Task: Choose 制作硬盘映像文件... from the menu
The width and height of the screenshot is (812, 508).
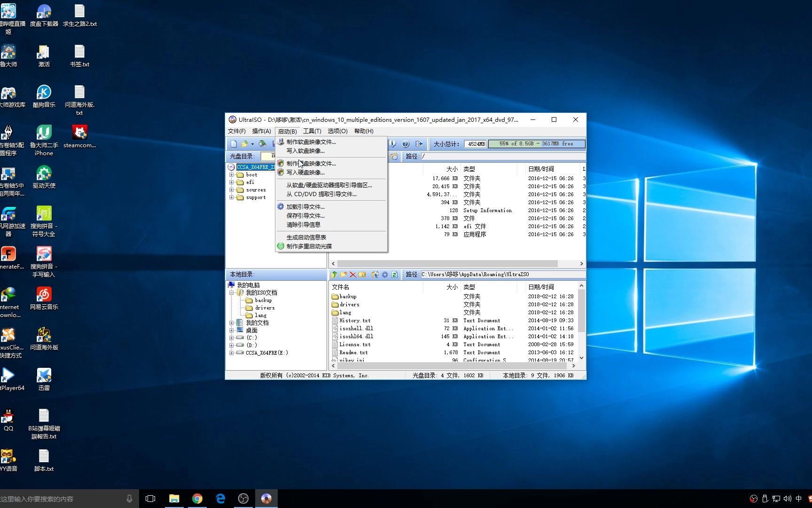Action: 331,164
